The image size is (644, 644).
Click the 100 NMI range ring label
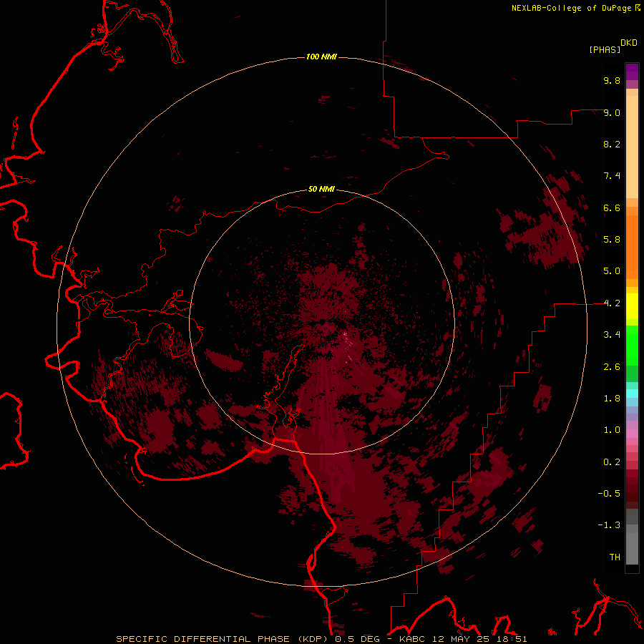(x=321, y=57)
